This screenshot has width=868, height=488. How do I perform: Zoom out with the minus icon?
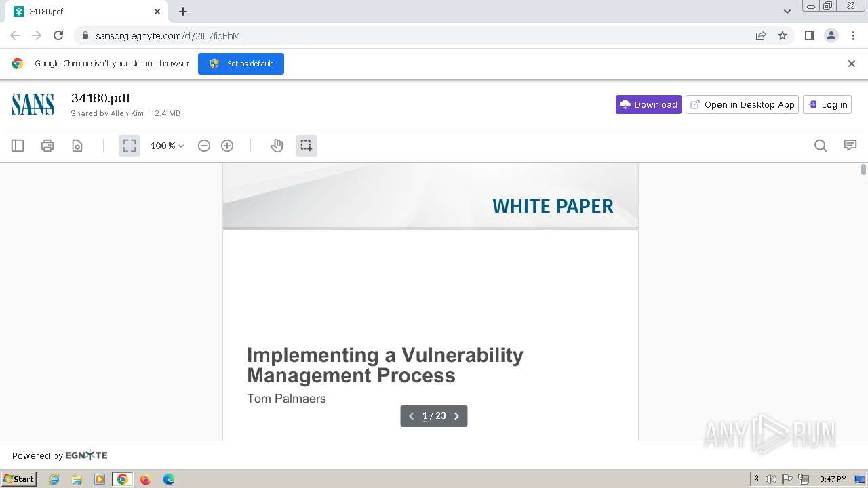click(204, 146)
